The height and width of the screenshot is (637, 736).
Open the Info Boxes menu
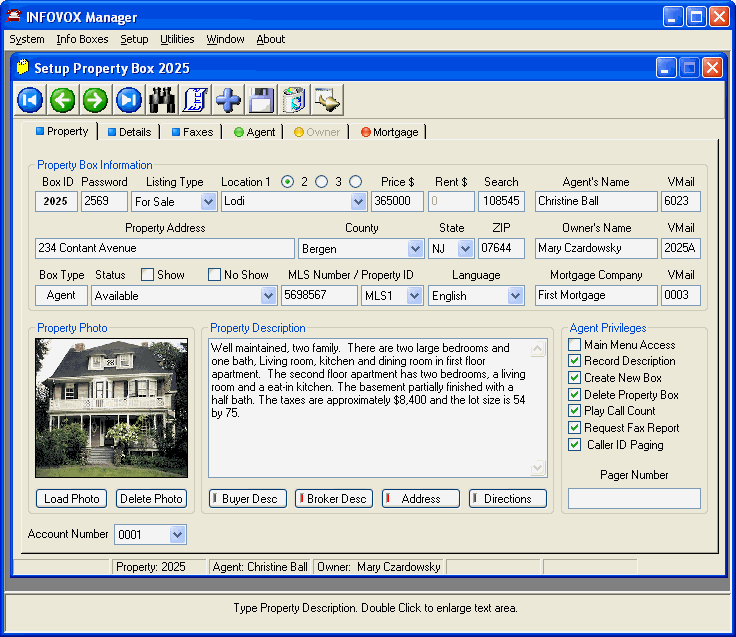pos(82,39)
